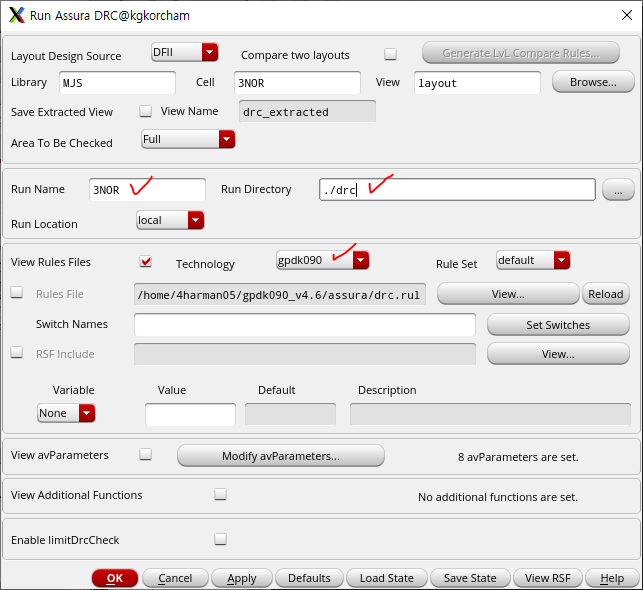Click Generate LvL Compare Rules button
Image resolution: width=643 pixels, height=590 pixels.
point(520,53)
